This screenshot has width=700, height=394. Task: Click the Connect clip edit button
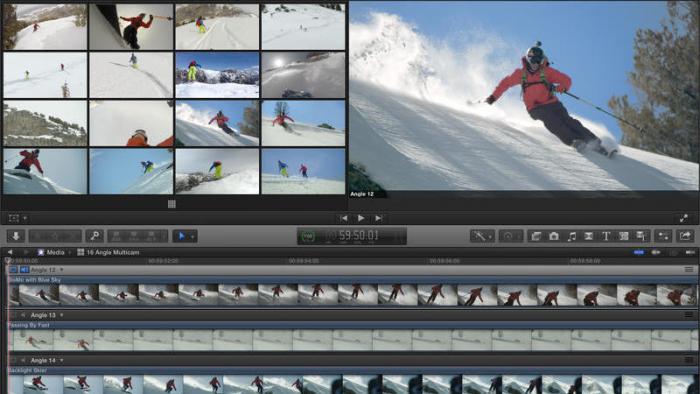pyautogui.click(x=116, y=236)
